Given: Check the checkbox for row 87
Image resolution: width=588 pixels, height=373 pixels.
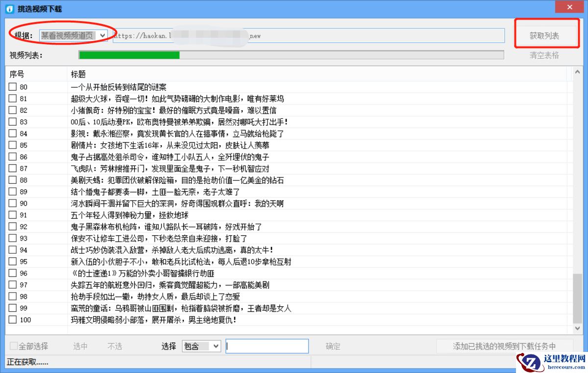Looking at the screenshot, I should click(13, 168).
